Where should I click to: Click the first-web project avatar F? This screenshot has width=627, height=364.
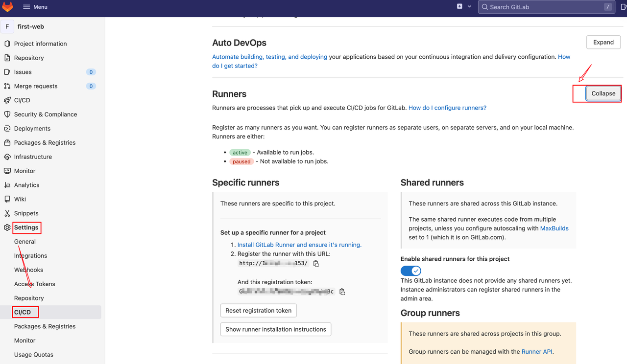(x=7, y=27)
